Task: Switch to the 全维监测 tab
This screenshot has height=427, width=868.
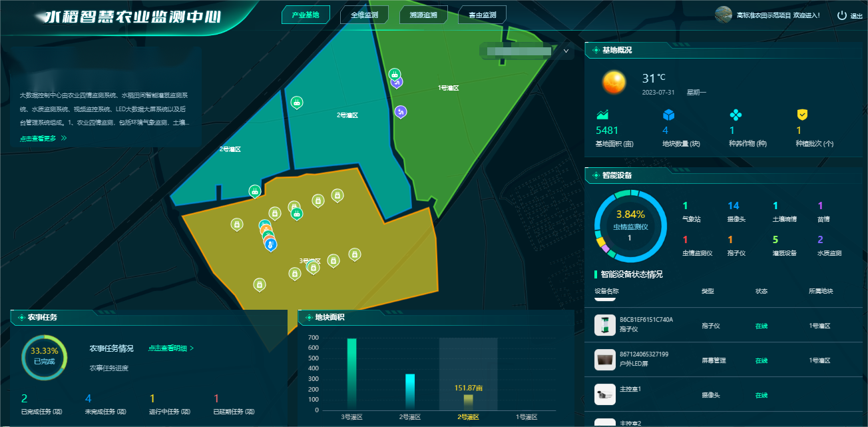Action: click(364, 15)
